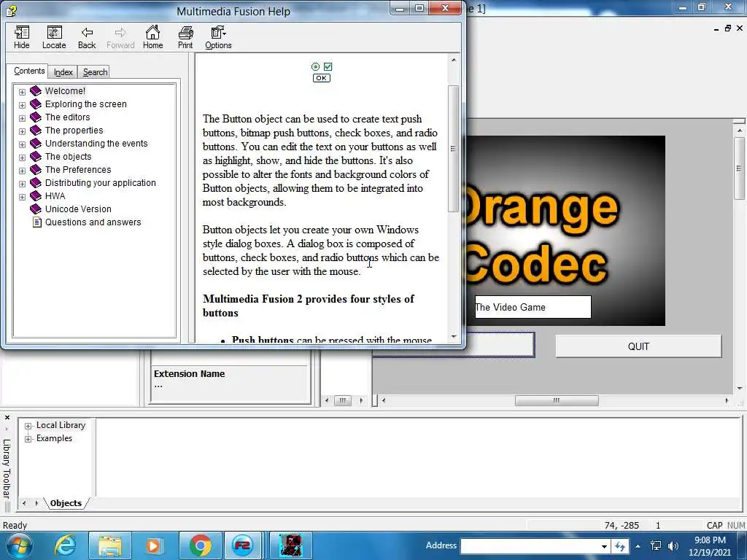Click the Home icon in Help toolbar
Viewport: 747px width, 560px height.
152,37
